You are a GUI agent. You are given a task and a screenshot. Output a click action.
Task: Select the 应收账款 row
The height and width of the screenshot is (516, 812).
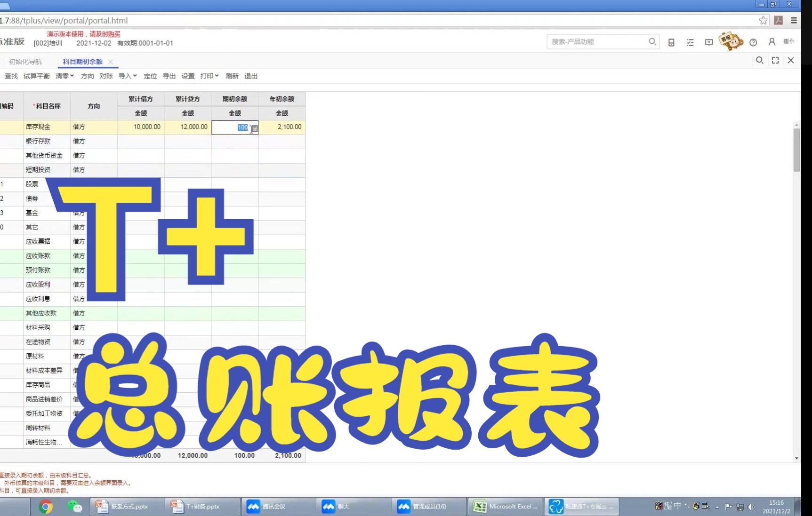point(38,256)
